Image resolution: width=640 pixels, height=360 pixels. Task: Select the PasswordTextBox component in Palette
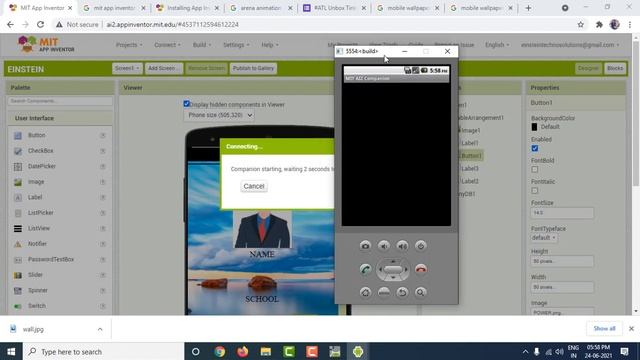point(51,259)
